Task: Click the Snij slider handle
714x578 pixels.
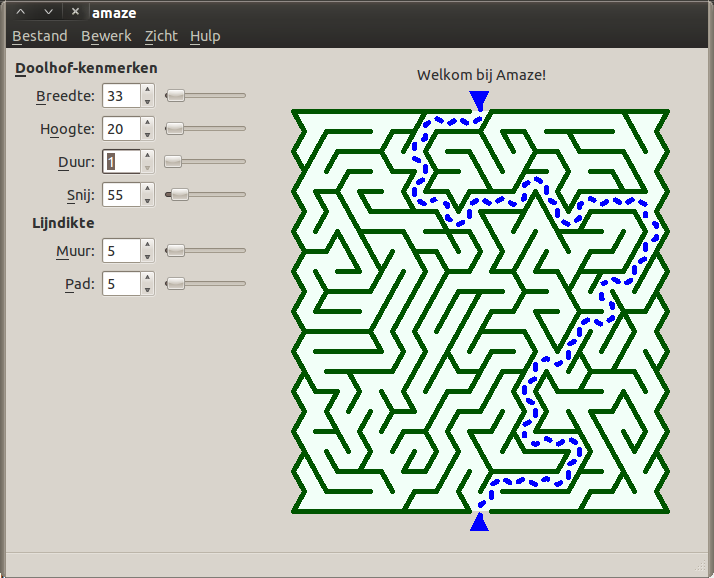Action: tap(179, 194)
